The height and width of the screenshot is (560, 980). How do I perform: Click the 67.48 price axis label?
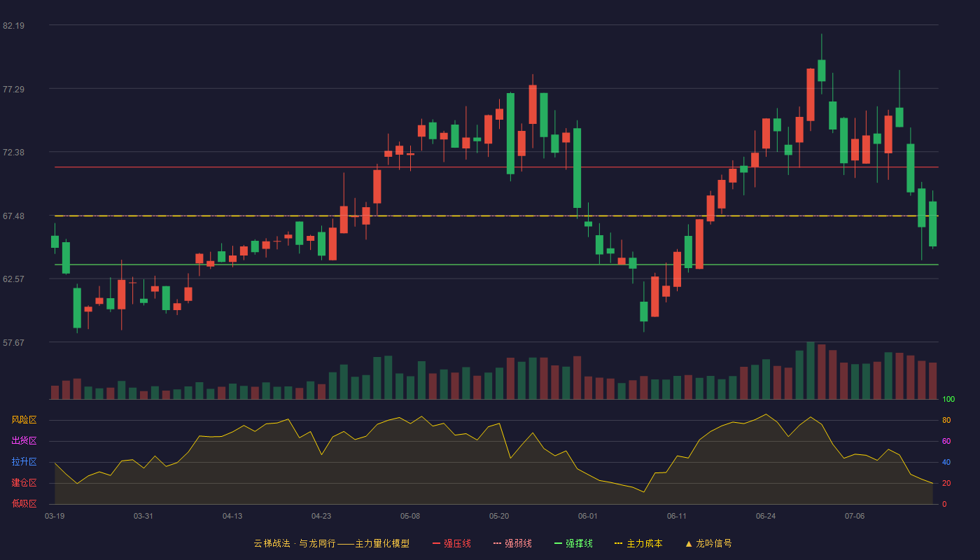point(13,216)
